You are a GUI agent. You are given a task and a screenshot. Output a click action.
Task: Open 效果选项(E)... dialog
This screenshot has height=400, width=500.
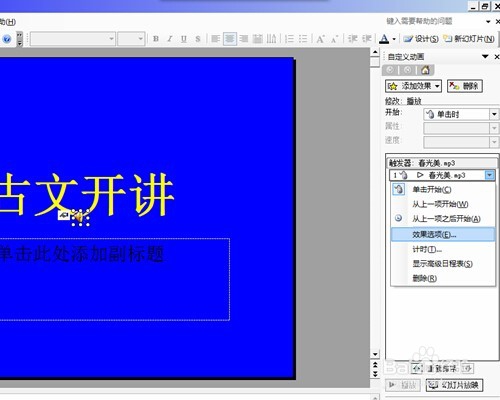(443, 234)
